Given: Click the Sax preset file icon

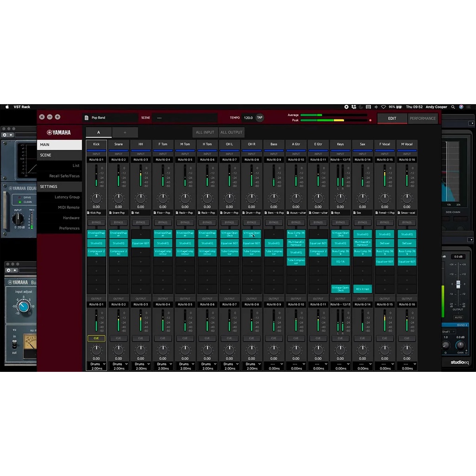Looking at the screenshot, I should [x=355, y=213].
